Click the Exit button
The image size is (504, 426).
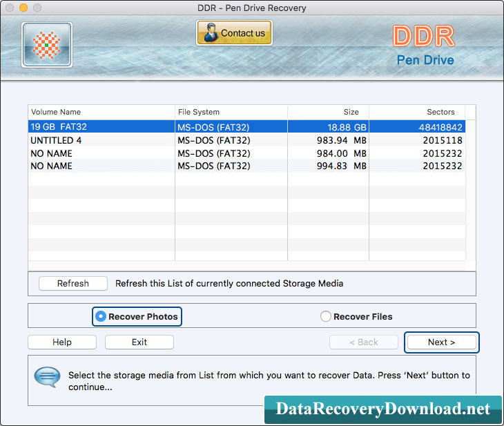(139, 342)
